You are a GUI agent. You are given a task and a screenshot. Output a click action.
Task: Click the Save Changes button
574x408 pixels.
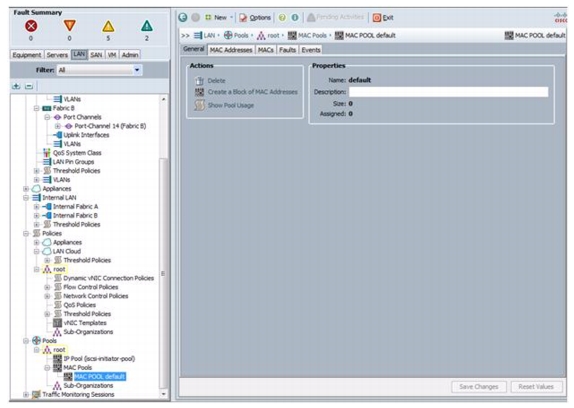(x=479, y=387)
